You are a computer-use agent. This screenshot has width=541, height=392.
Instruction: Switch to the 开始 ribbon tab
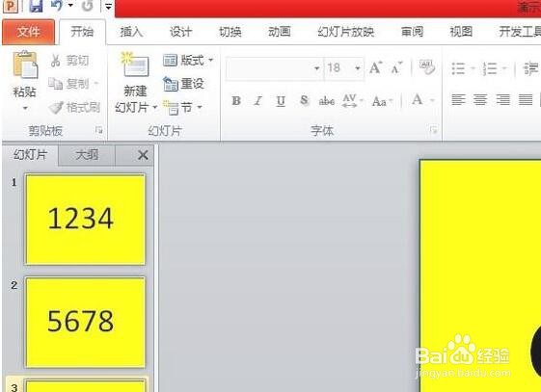point(82,32)
